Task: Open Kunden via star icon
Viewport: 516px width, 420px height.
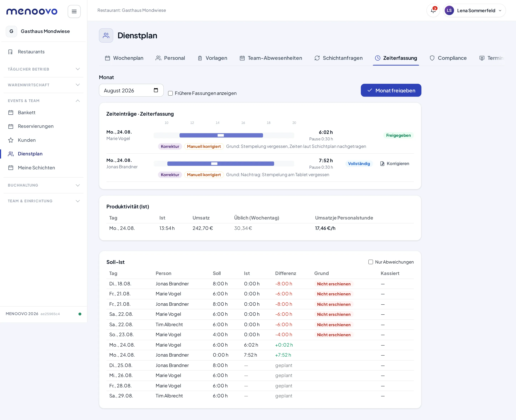Action: pyautogui.click(x=11, y=140)
